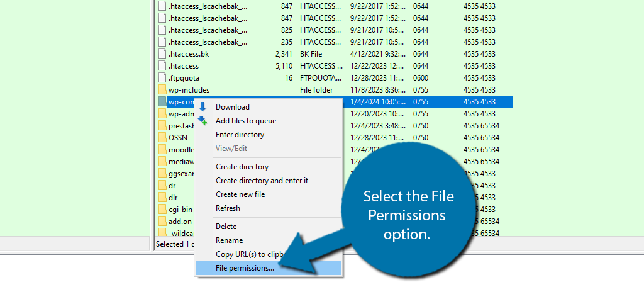Choose Create directory and enter it
Image resolution: width=644 pixels, height=287 pixels.
[262, 181]
